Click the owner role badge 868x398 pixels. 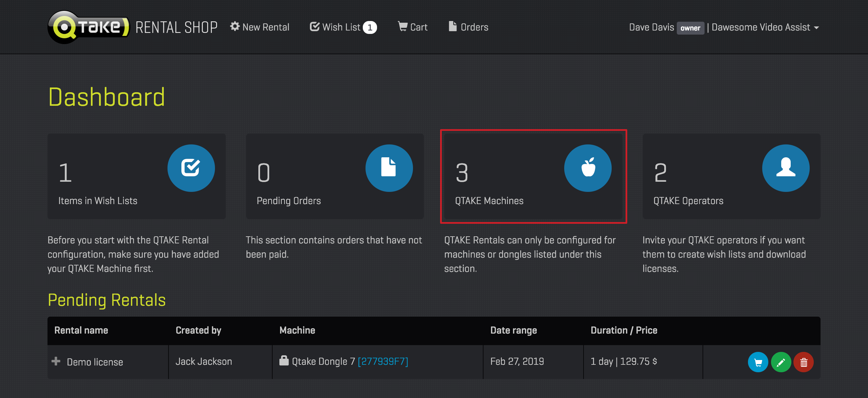tap(690, 28)
